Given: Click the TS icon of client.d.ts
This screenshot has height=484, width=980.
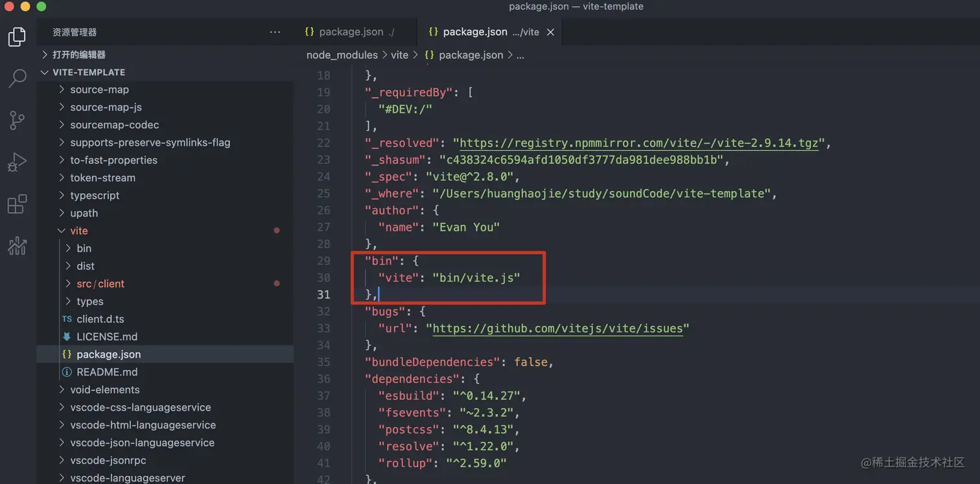Looking at the screenshot, I should (x=67, y=319).
